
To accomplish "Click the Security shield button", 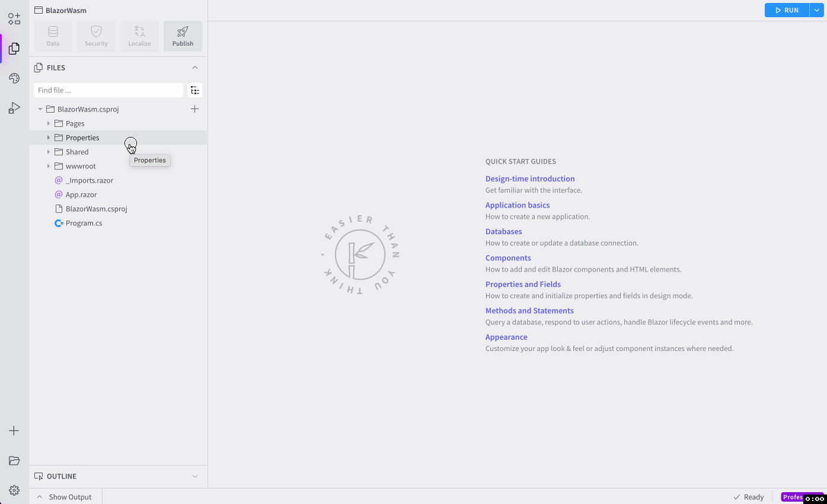I will pyautogui.click(x=96, y=36).
